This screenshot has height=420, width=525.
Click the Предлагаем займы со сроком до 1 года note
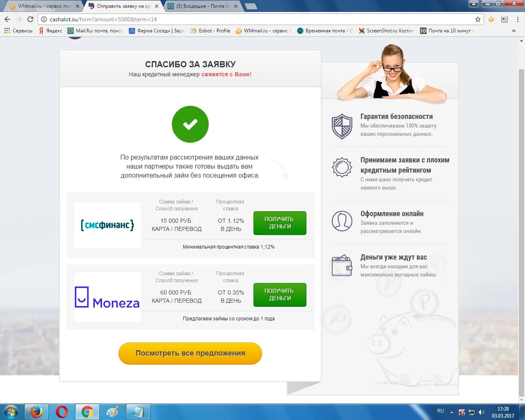(x=229, y=319)
